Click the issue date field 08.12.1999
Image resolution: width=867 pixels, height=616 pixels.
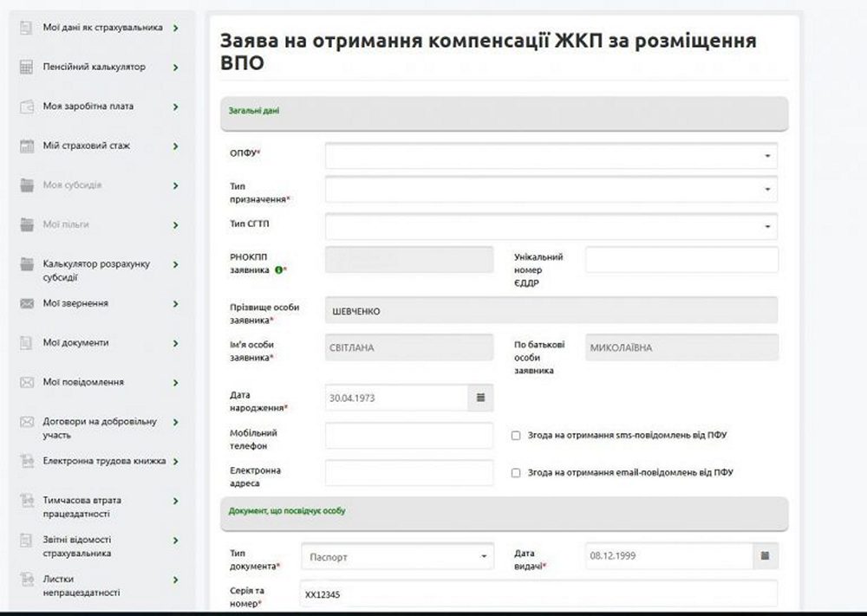pyautogui.click(x=669, y=555)
